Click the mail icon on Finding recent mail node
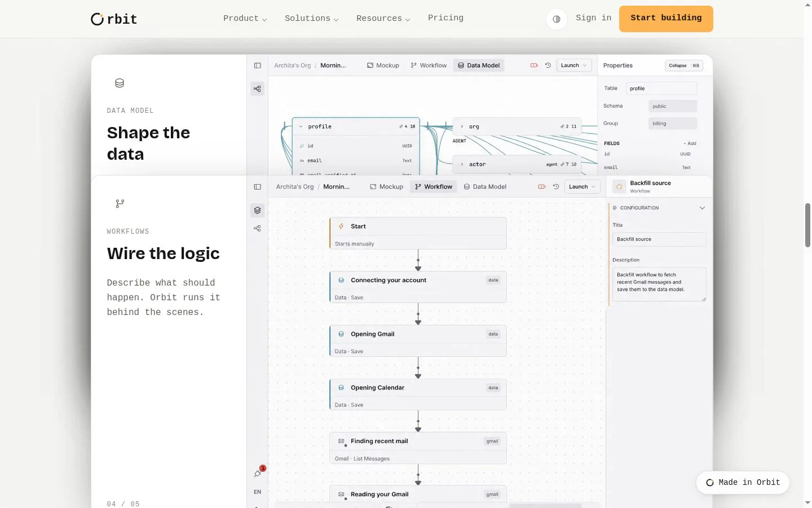812x508 pixels. tap(341, 441)
